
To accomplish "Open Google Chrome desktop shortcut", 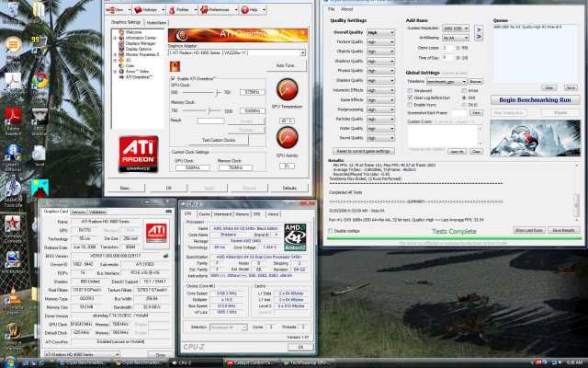I will pyautogui.click(x=40, y=81).
